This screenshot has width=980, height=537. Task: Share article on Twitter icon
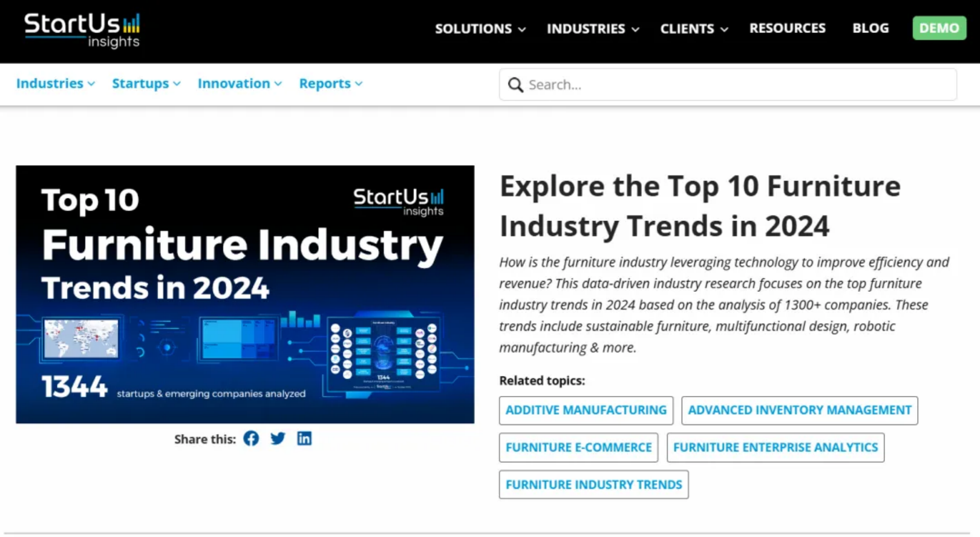[278, 439]
